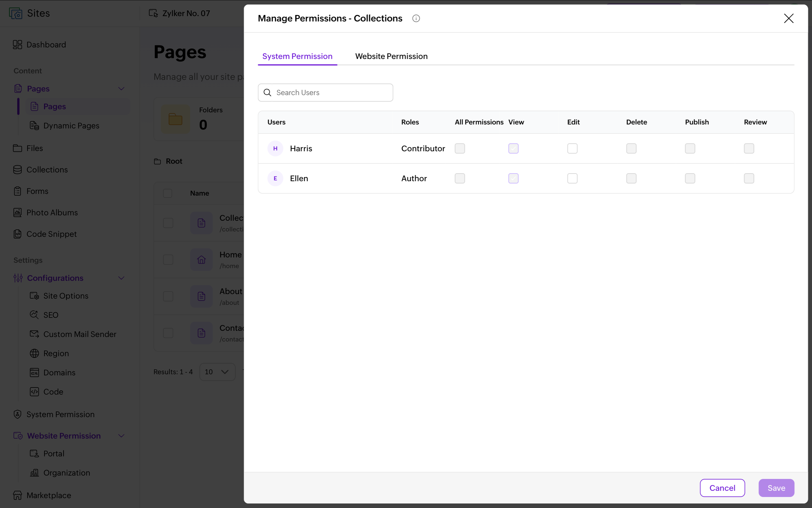Toggle Publish permission for Harris
The image size is (812, 508).
(x=690, y=148)
